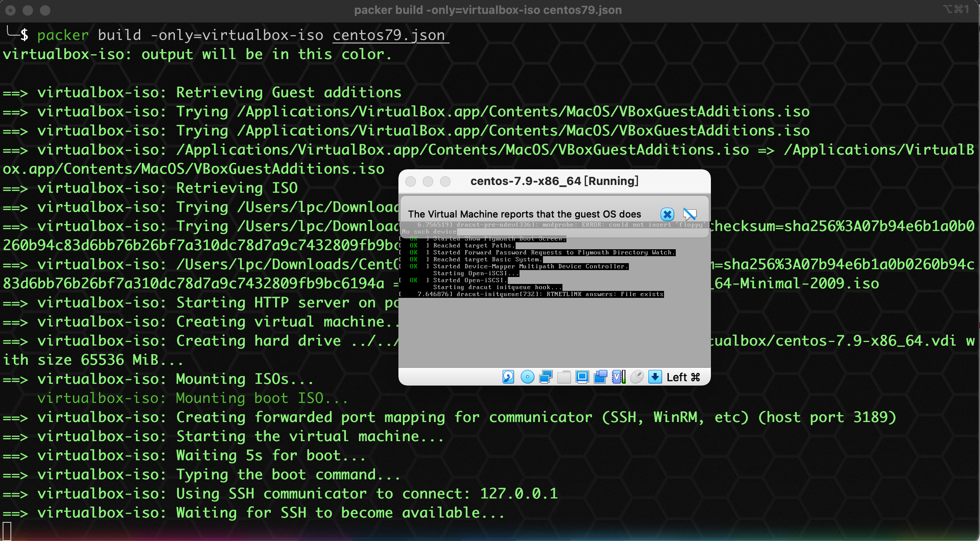Open the display settings indicator icon

coord(582,377)
